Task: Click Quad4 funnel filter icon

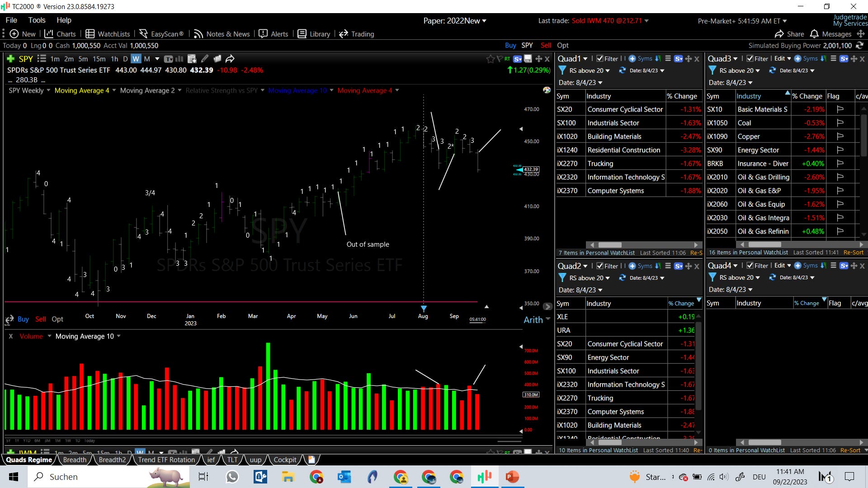Action: pyautogui.click(x=712, y=277)
